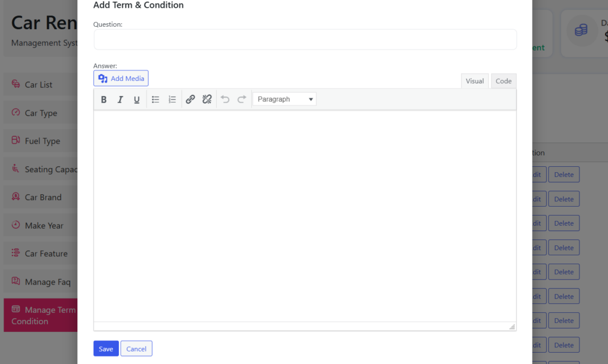This screenshot has width=608, height=364.
Task: Switch to the Visual editor tab
Action: point(474,81)
